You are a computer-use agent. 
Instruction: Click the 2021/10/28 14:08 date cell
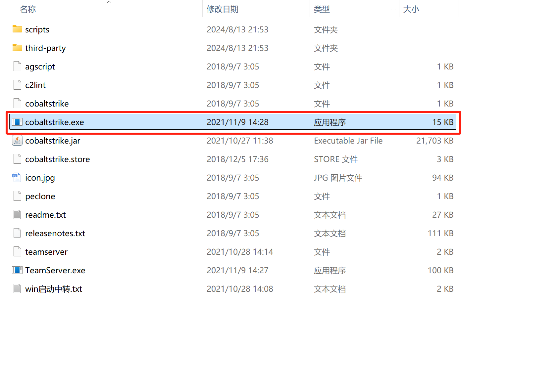point(240,289)
